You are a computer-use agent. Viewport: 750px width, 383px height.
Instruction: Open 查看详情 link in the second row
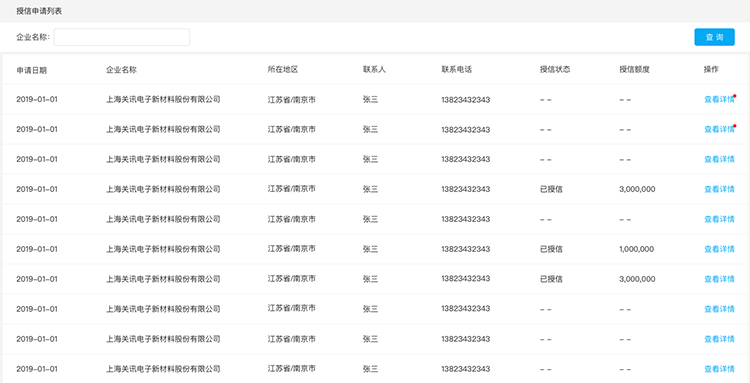point(719,129)
